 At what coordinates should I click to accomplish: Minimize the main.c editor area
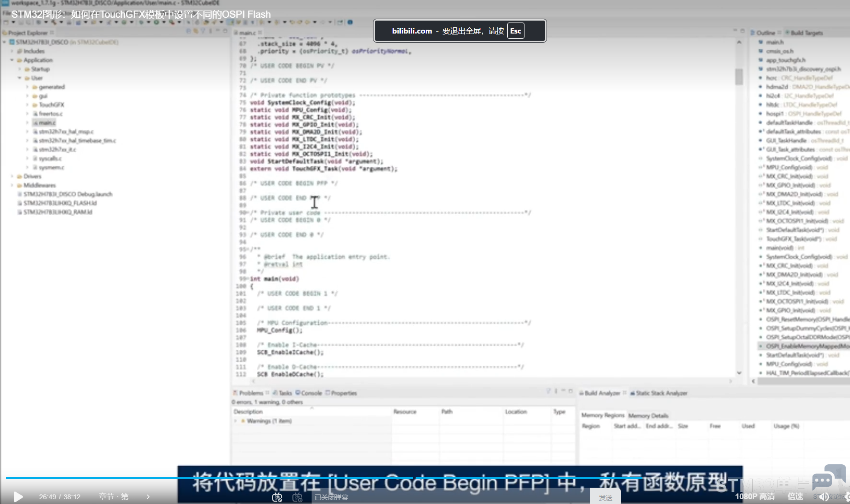tap(735, 31)
